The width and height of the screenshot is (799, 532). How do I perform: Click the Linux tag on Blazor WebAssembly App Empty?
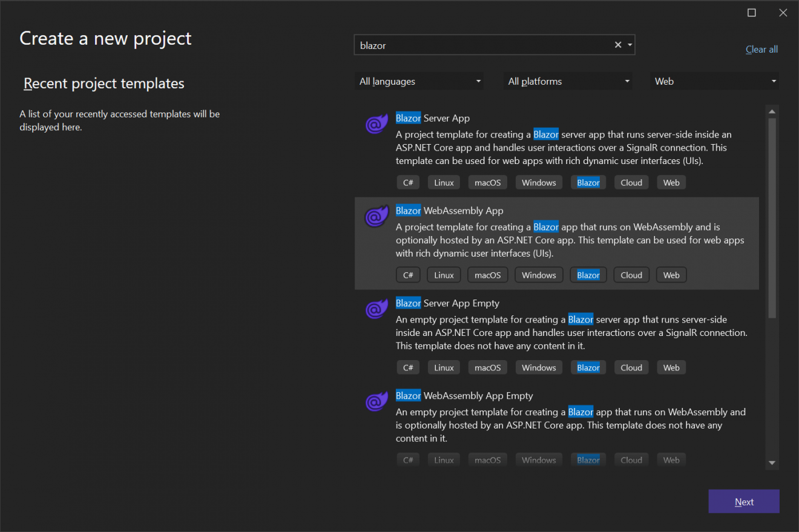[x=444, y=459]
